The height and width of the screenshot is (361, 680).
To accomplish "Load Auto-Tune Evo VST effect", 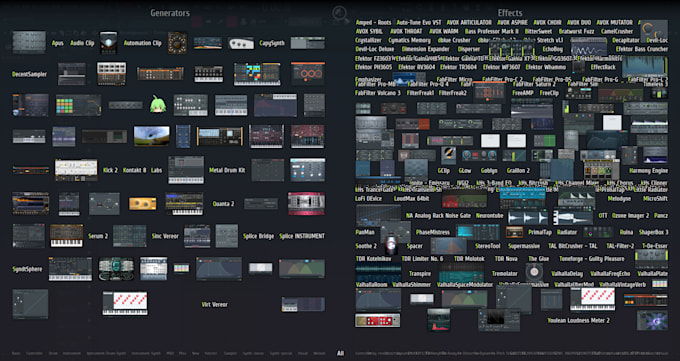I will pyautogui.click(x=419, y=22).
